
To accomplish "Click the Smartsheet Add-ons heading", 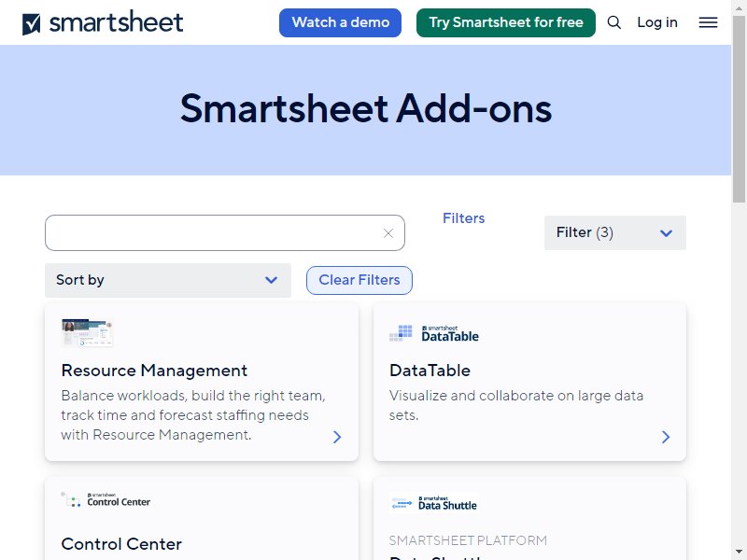I will (x=366, y=108).
